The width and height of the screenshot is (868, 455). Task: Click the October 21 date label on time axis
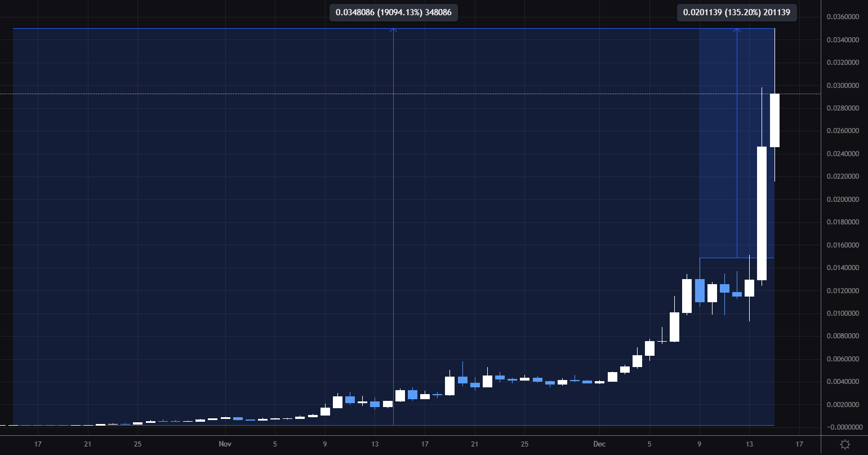[x=87, y=444]
